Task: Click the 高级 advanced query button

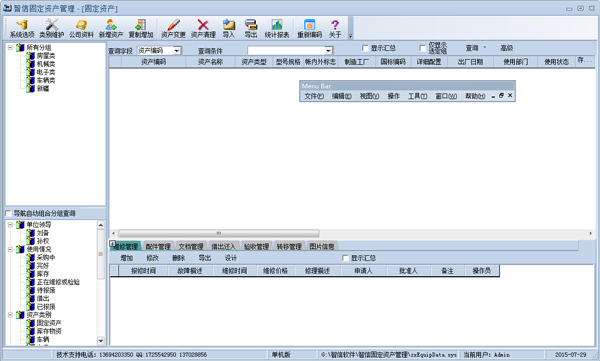Action: tap(507, 48)
